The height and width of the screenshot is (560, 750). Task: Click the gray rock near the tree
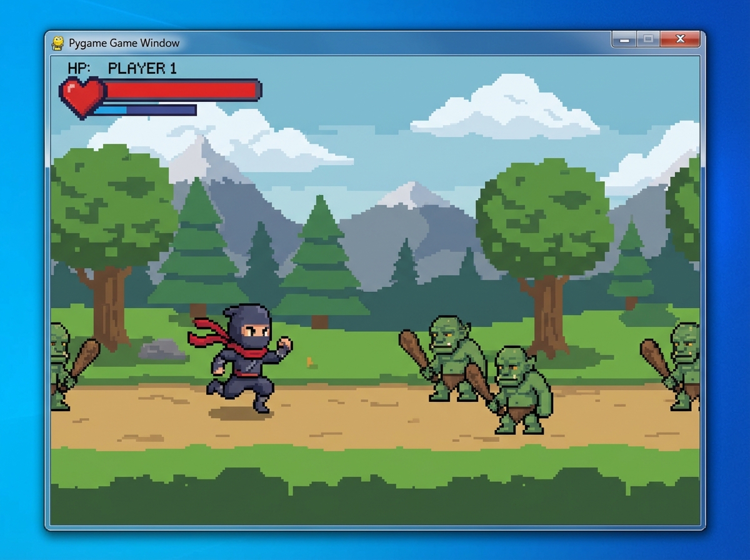[162, 350]
